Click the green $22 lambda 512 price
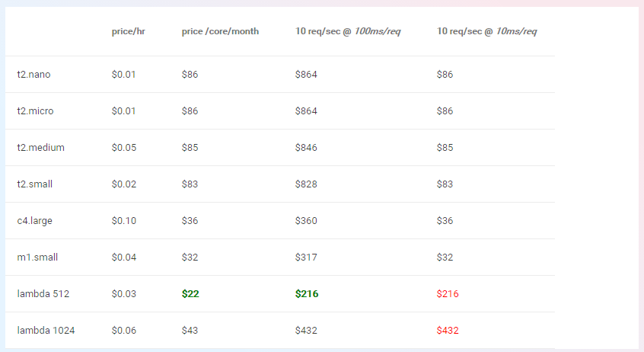The height and width of the screenshot is (352, 644). (190, 294)
